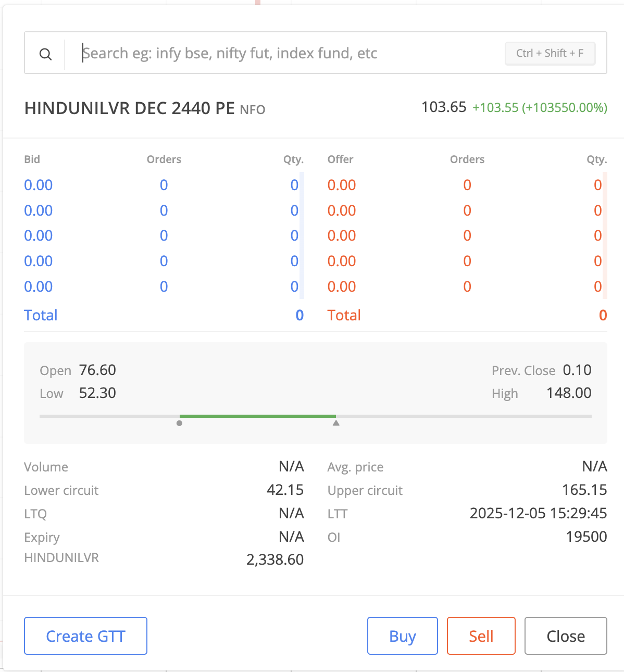Click the HINDUNILVR underlying stock label
This screenshot has width=624, height=672.
click(x=61, y=558)
